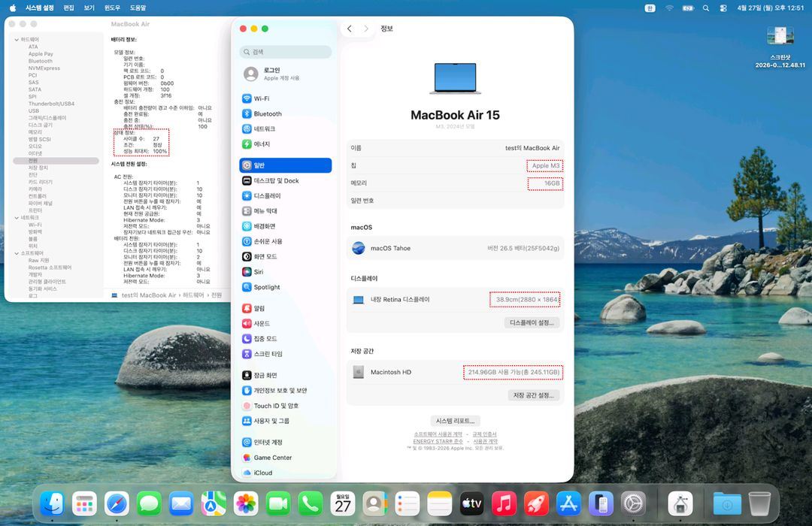Select Rosetta 소프트웨어 in System Information
Viewport: 812px width, 526px height.
(50, 268)
